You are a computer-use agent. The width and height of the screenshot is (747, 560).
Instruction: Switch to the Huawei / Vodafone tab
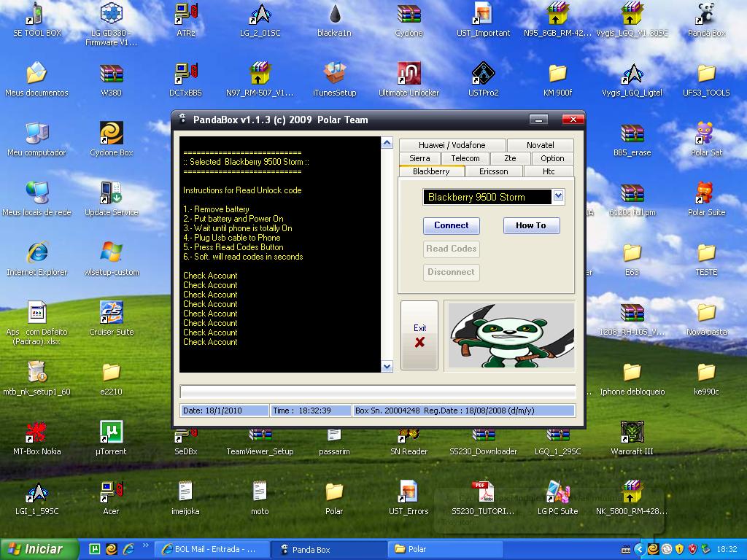[452, 145]
